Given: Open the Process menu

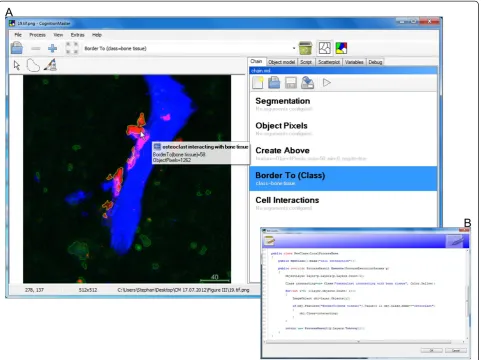Looking at the screenshot, I should [37, 35].
